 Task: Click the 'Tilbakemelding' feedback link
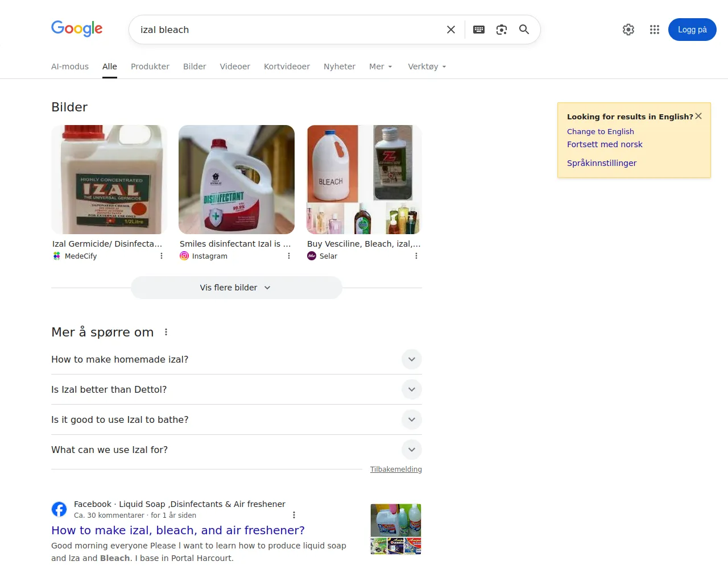396,469
